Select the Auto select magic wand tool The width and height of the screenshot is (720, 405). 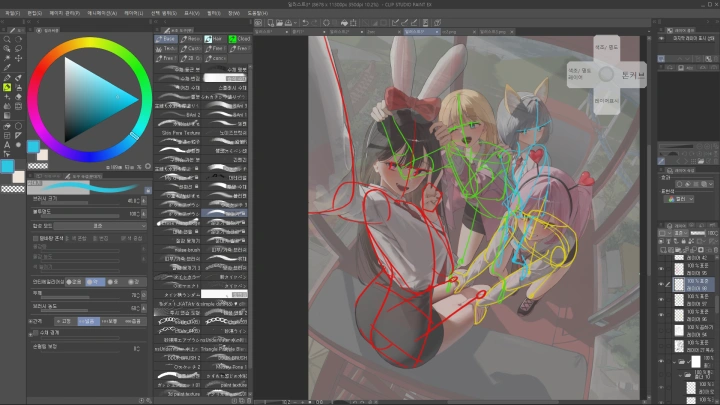click(7, 58)
